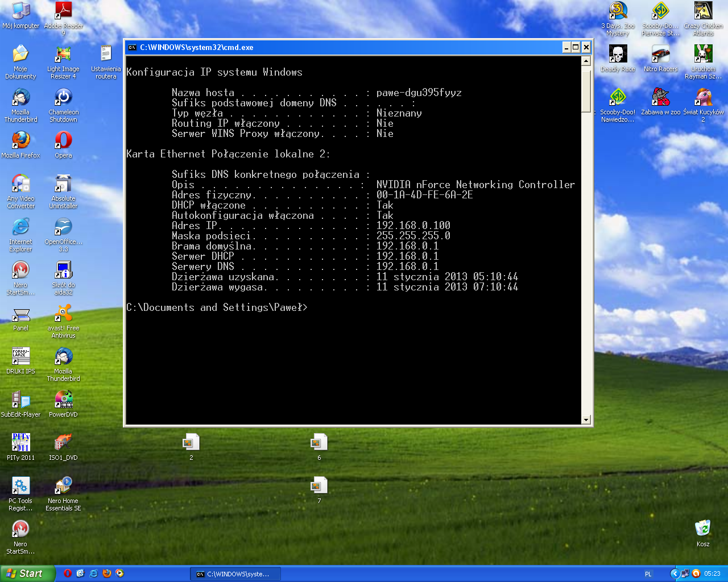Open the Opera desktop shortcut
The image size is (728, 582).
63,140
